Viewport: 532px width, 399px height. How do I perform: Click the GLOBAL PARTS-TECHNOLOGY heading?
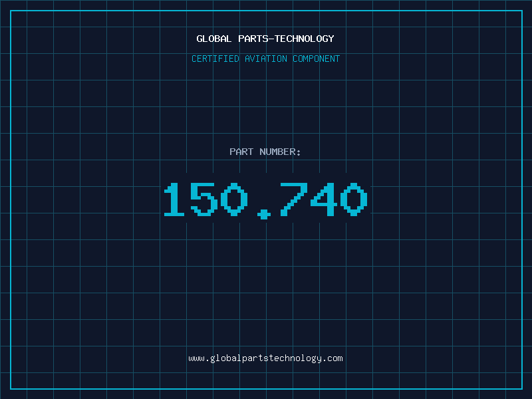coord(265,39)
